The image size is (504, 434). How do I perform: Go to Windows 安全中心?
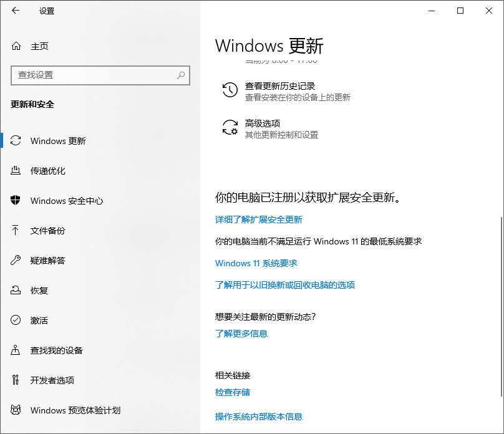(100, 200)
